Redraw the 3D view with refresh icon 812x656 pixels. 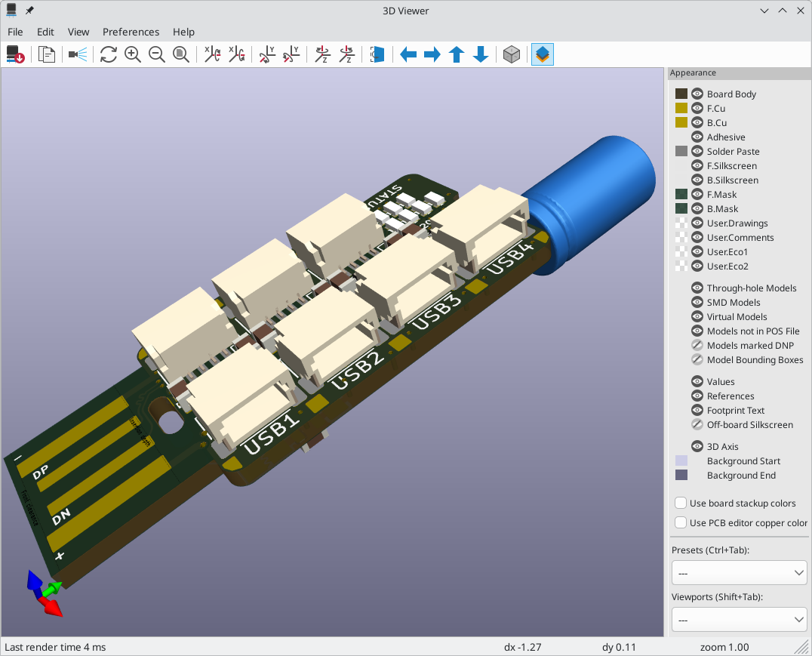click(x=109, y=54)
